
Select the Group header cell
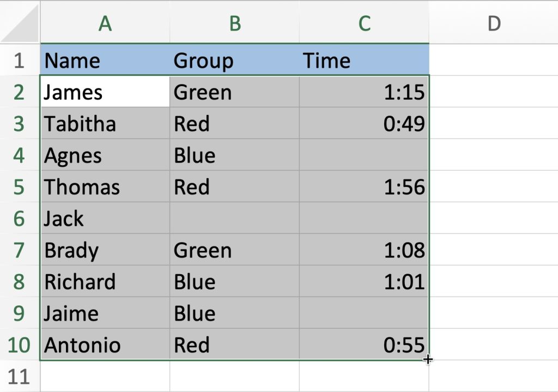234,60
